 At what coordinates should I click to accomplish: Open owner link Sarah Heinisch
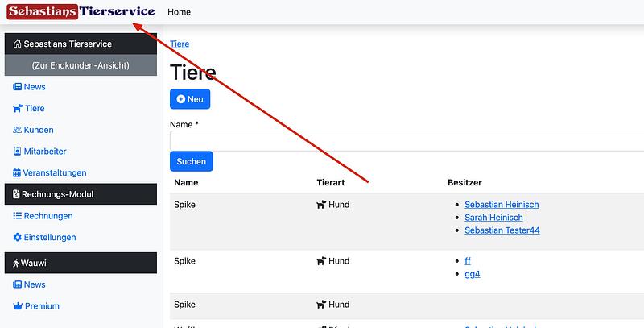[x=493, y=218]
